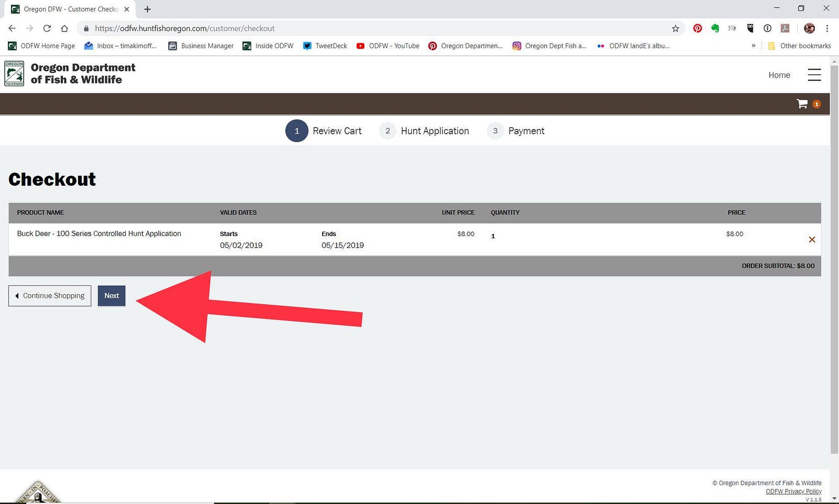Click the circled info extension icon
This screenshot has height=504, width=839.
tap(767, 28)
